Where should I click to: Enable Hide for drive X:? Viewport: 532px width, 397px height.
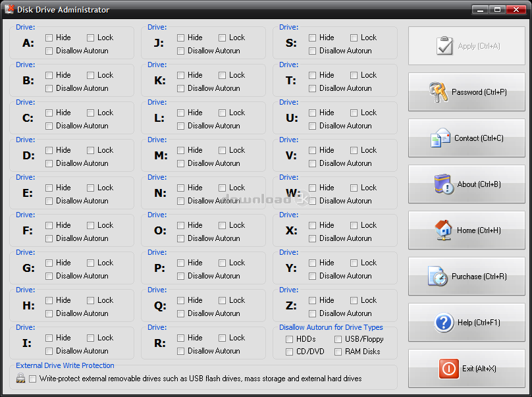(313, 225)
